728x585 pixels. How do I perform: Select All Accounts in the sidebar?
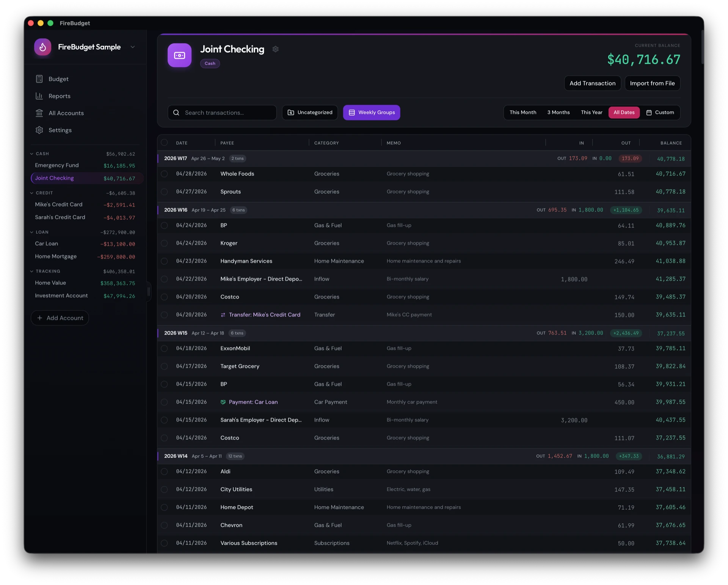pyautogui.click(x=66, y=113)
